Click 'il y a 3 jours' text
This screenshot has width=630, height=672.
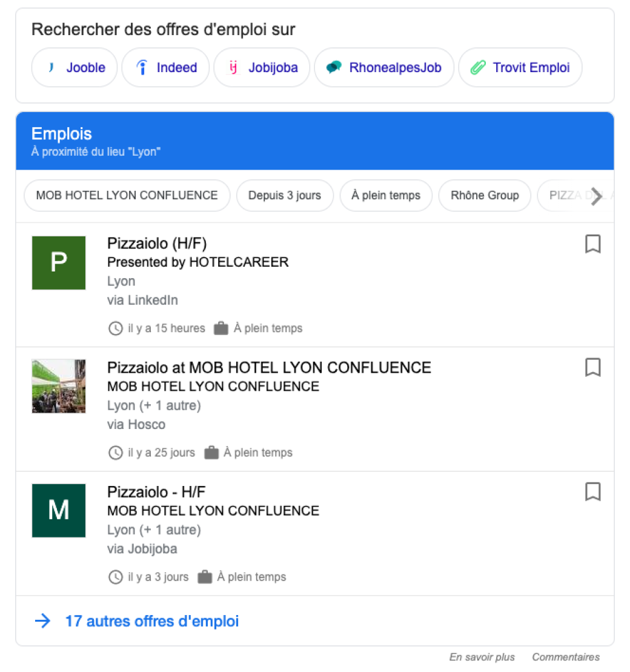(158, 577)
